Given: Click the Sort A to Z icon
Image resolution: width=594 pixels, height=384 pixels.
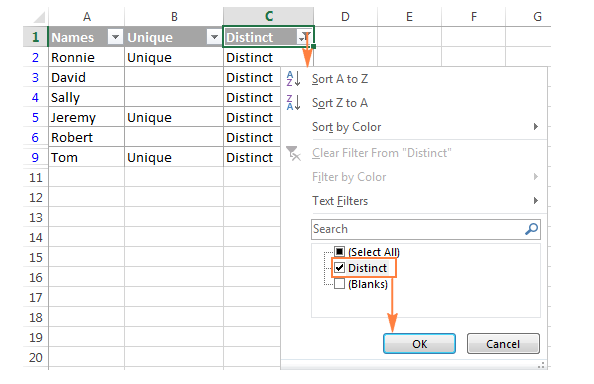Looking at the screenshot, I should 293,79.
